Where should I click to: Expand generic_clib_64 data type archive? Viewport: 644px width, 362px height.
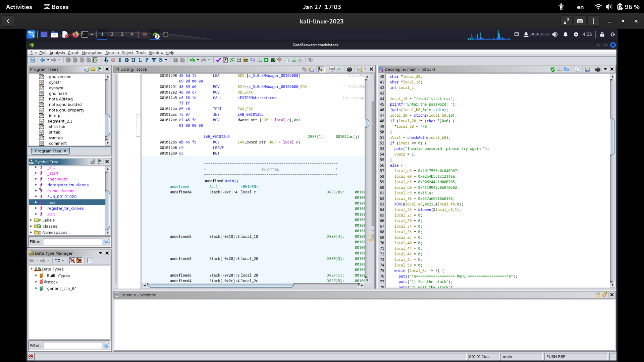[x=36, y=289]
